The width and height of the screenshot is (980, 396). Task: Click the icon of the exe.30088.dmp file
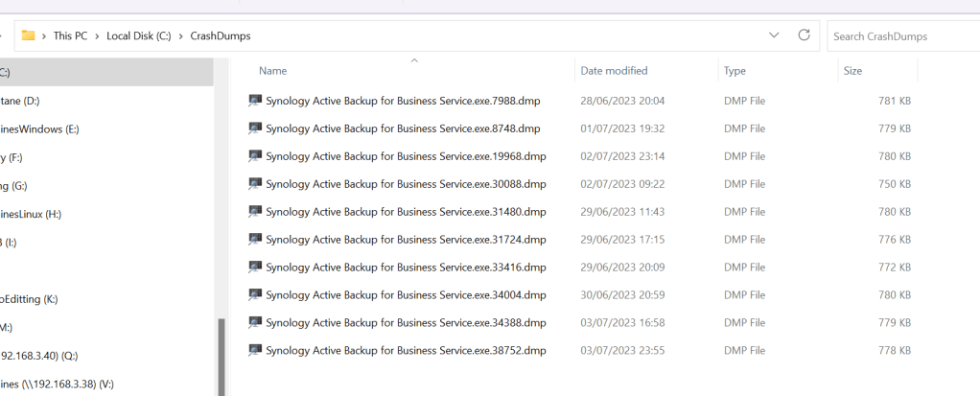(255, 184)
